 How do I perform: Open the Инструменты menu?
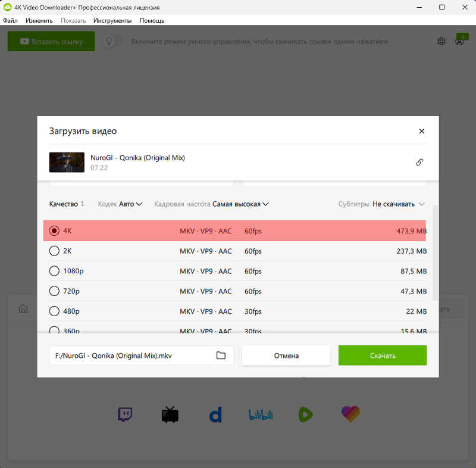112,20
